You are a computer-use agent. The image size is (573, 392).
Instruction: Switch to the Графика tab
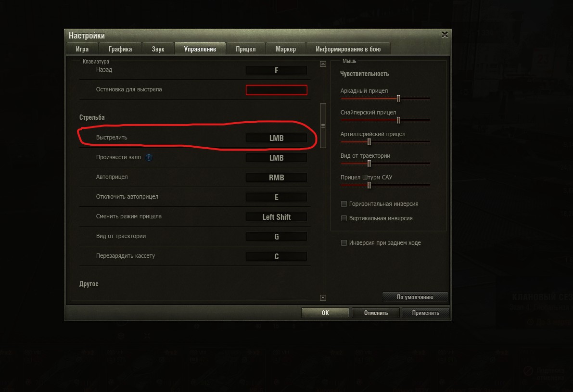tap(120, 49)
